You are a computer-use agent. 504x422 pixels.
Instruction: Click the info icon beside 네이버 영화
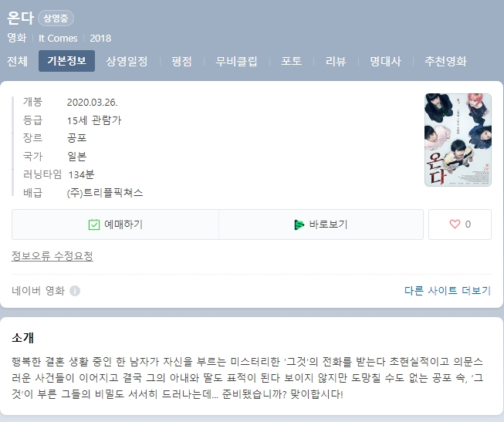[x=75, y=291]
